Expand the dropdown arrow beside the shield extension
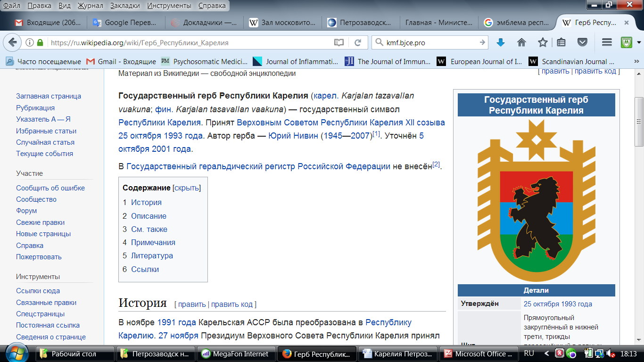The height and width of the screenshot is (362, 644). click(638, 42)
